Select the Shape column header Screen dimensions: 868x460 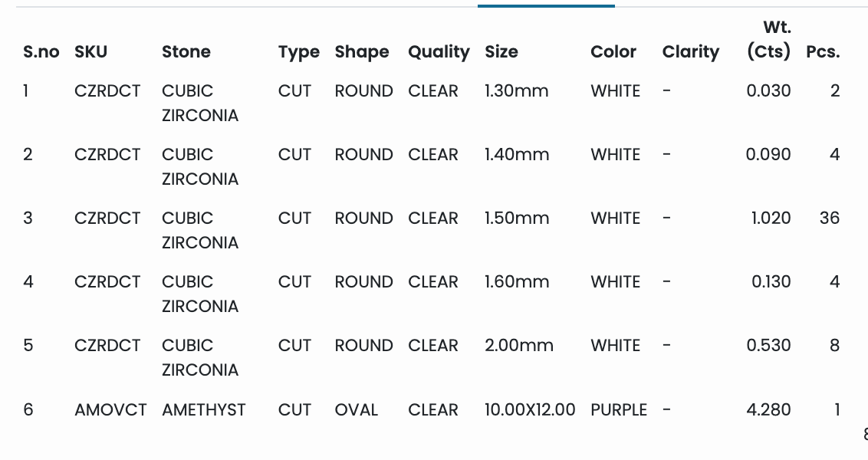(361, 52)
